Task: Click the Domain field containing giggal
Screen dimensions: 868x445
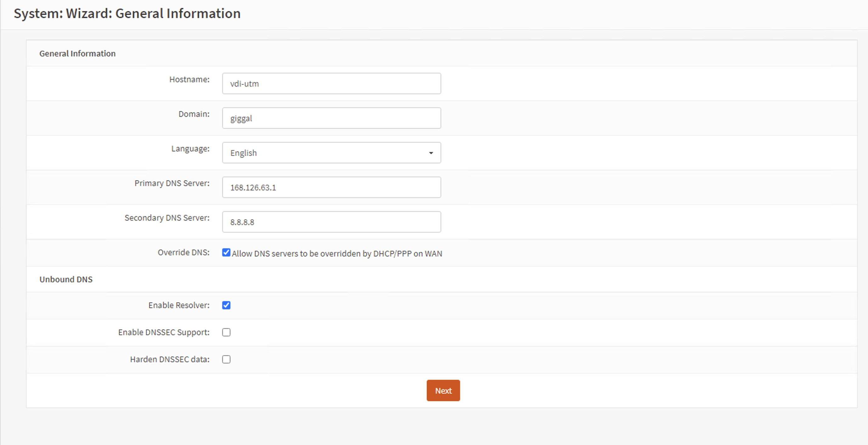Action: click(331, 118)
